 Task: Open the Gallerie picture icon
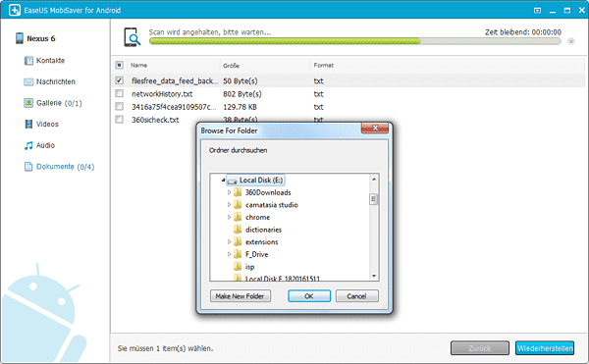(28, 103)
